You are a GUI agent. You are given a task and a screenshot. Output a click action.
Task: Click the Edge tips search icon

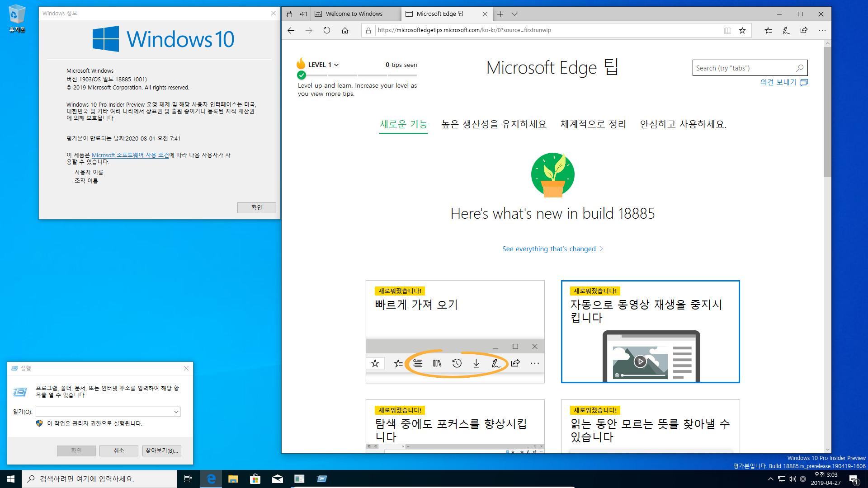(799, 67)
